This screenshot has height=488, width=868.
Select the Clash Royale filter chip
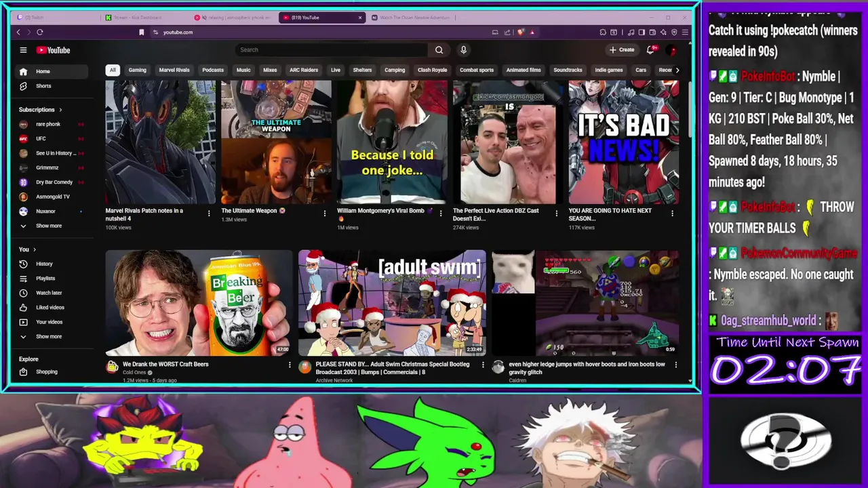coord(432,70)
